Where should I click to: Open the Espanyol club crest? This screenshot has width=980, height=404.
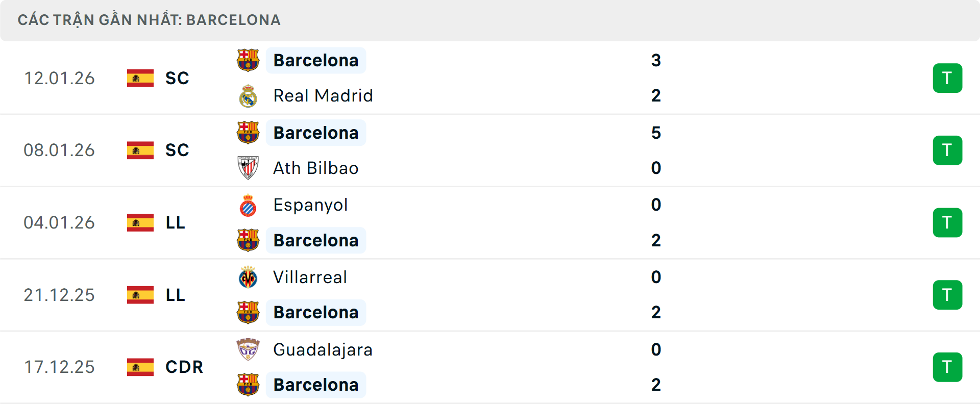(248, 205)
